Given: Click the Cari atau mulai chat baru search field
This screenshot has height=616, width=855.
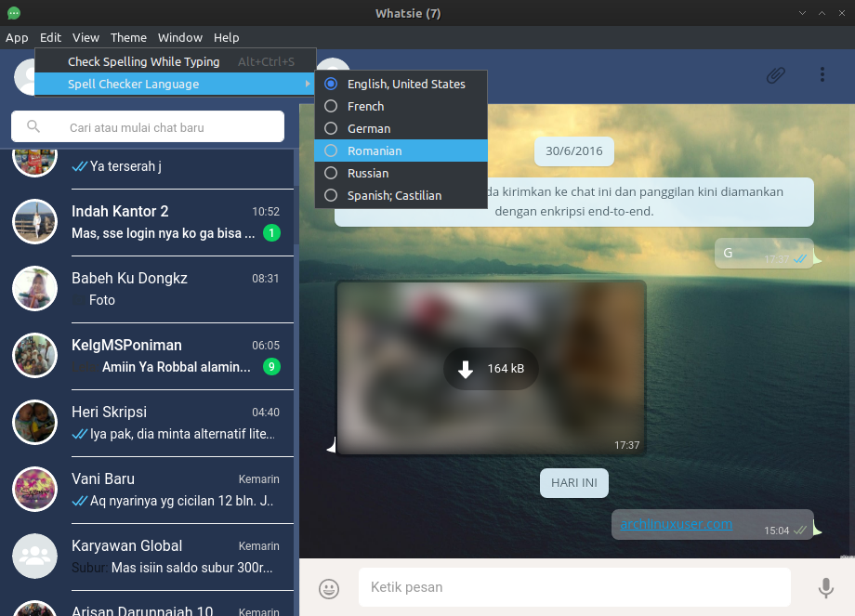Looking at the screenshot, I should [x=148, y=127].
